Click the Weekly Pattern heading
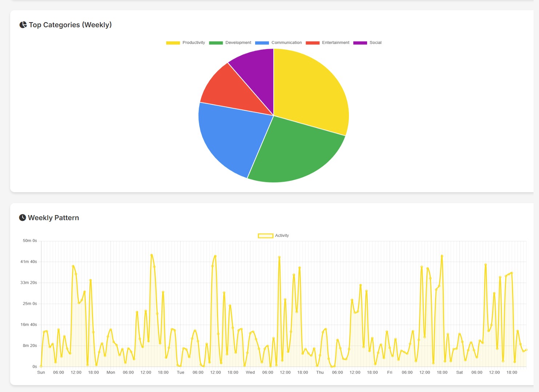539x392 pixels. click(53, 218)
